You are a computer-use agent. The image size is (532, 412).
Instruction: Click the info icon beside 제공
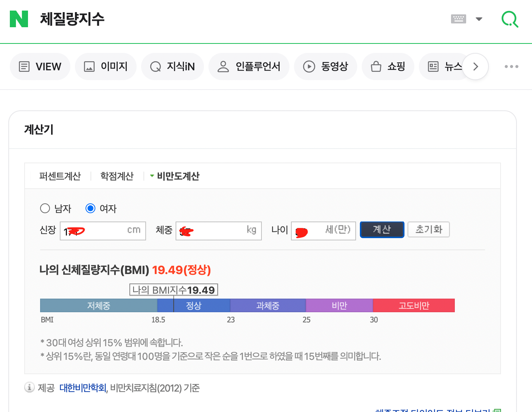(x=30, y=387)
